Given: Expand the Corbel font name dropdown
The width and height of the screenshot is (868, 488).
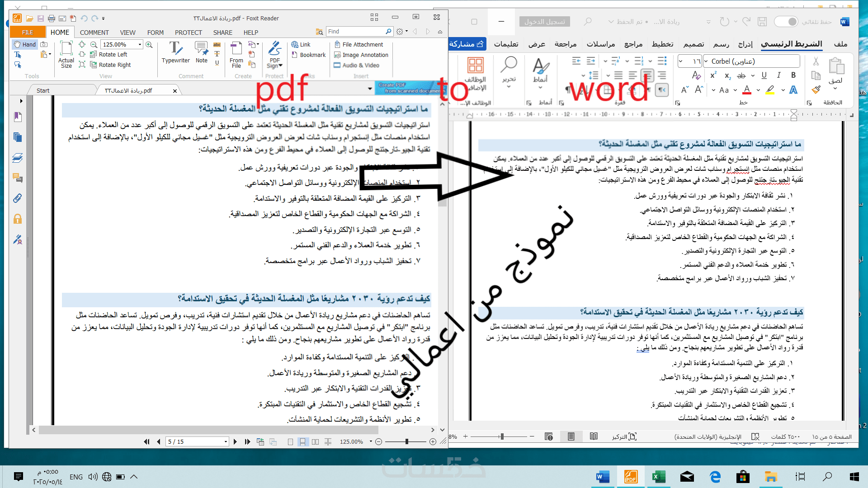Looking at the screenshot, I should click(x=706, y=61).
